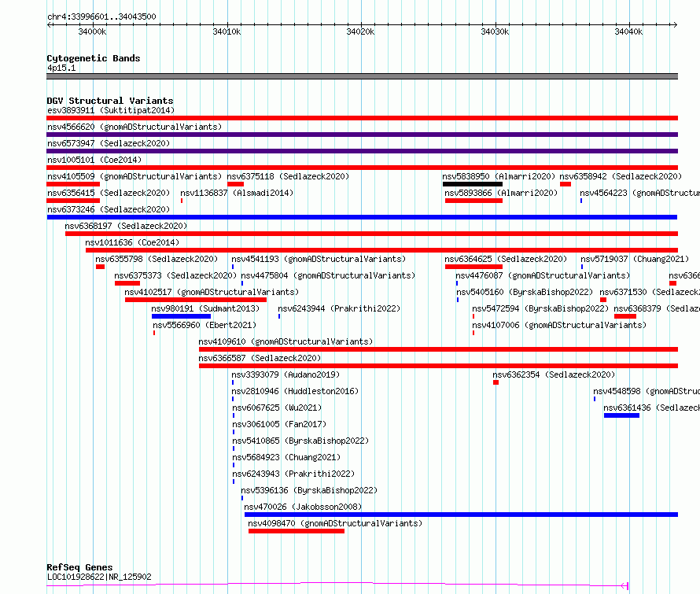
Task: Select nsv2810946 (Huddleston2016) label
Action: pyautogui.click(x=295, y=391)
